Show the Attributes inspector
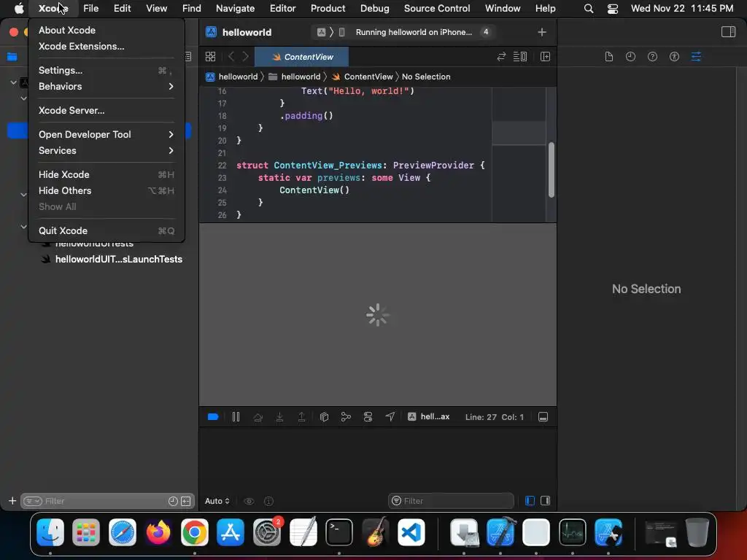Image resolution: width=747 pixels, height=560 pixels. pyautogui.click(x=696, y=57)
